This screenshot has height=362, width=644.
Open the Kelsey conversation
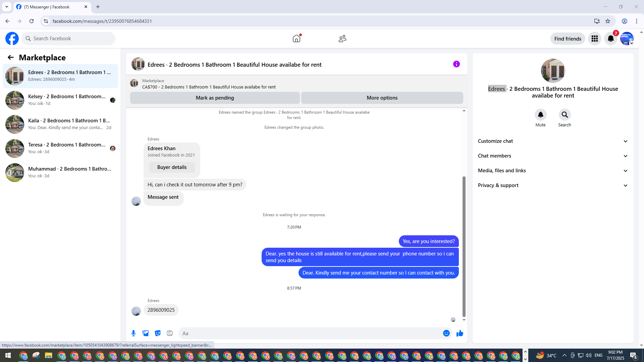tap(60, 100)
